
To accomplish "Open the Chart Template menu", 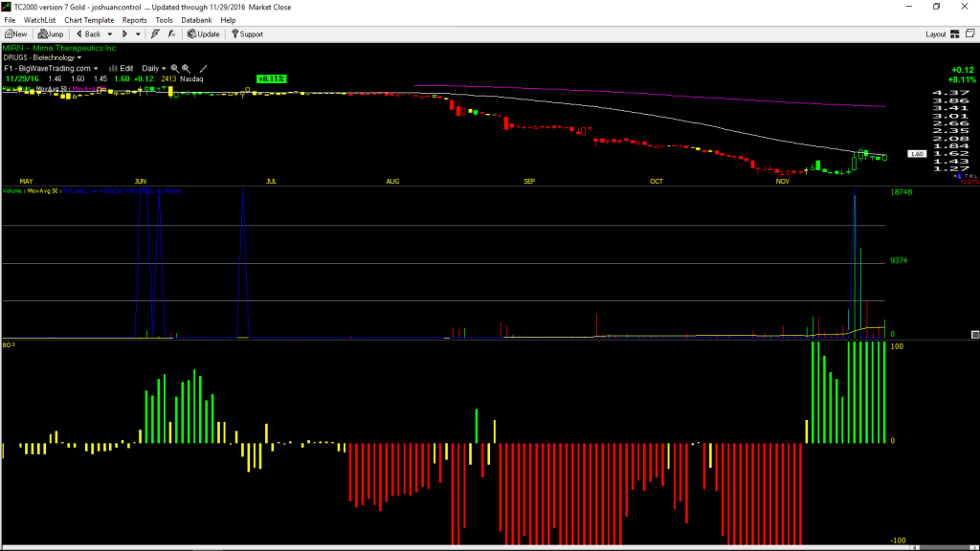I will click(89, 20).
